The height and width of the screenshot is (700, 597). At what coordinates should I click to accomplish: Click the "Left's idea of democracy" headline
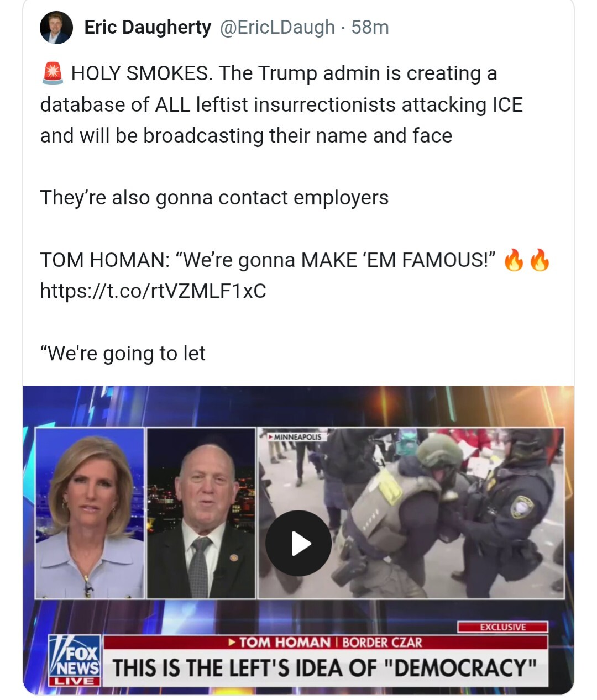click(326, 667)
